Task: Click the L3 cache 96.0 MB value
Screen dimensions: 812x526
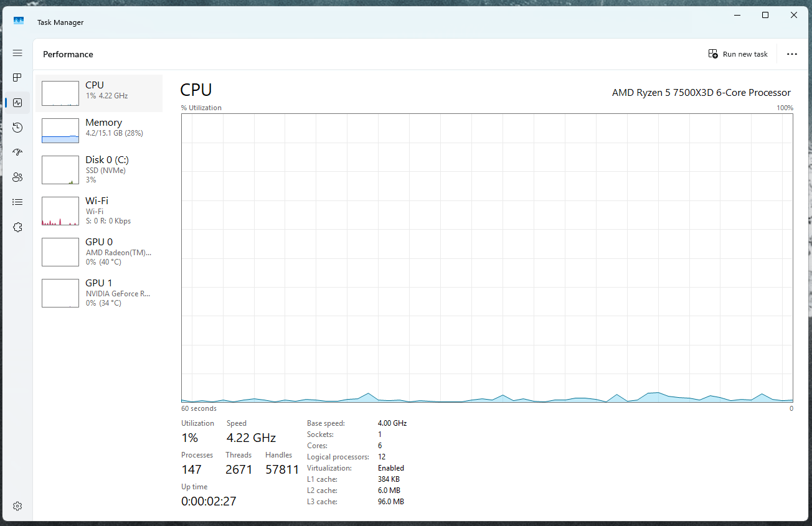Action: click(391, 502)
